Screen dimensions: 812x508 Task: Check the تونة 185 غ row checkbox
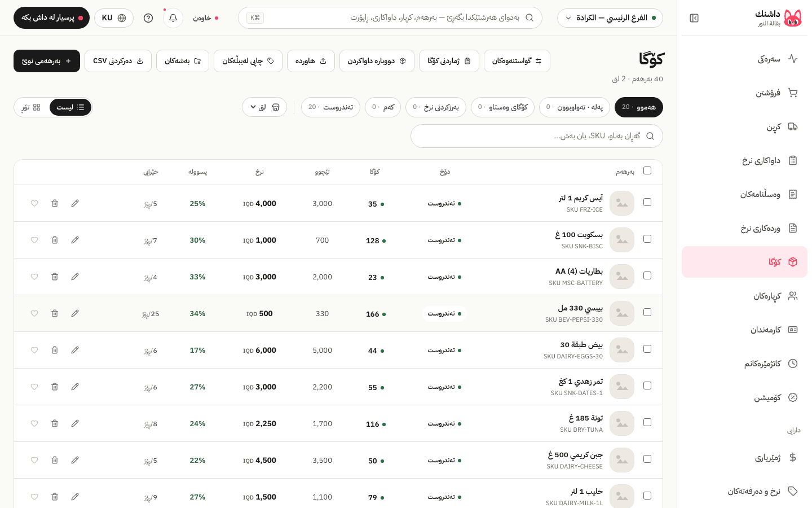pyautogui.click(x=647, y=422)
